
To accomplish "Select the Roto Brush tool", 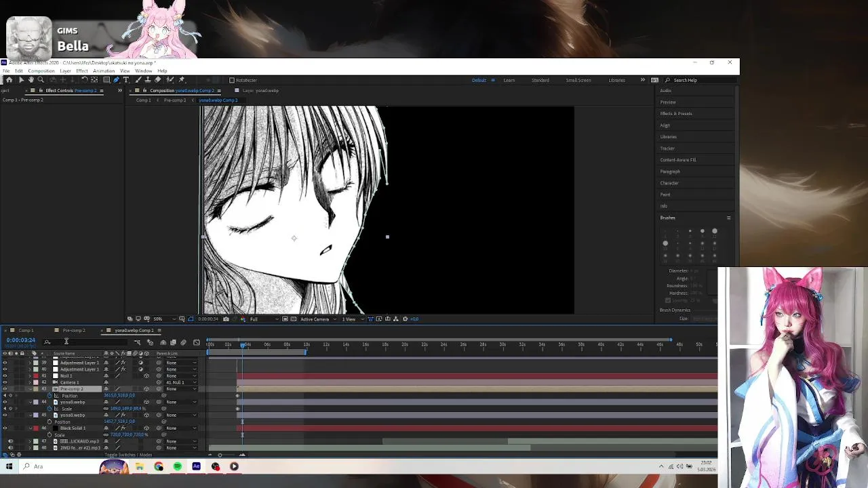I will (x=170, y=80).
